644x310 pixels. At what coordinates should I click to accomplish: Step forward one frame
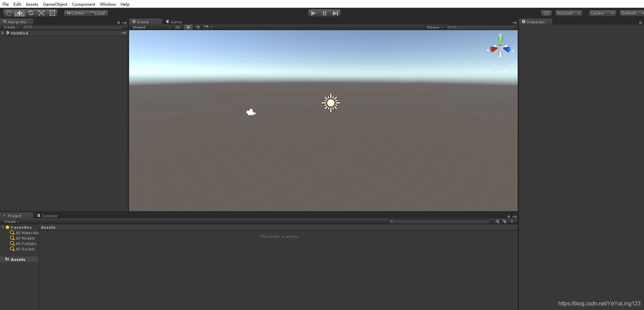[335, 13]
